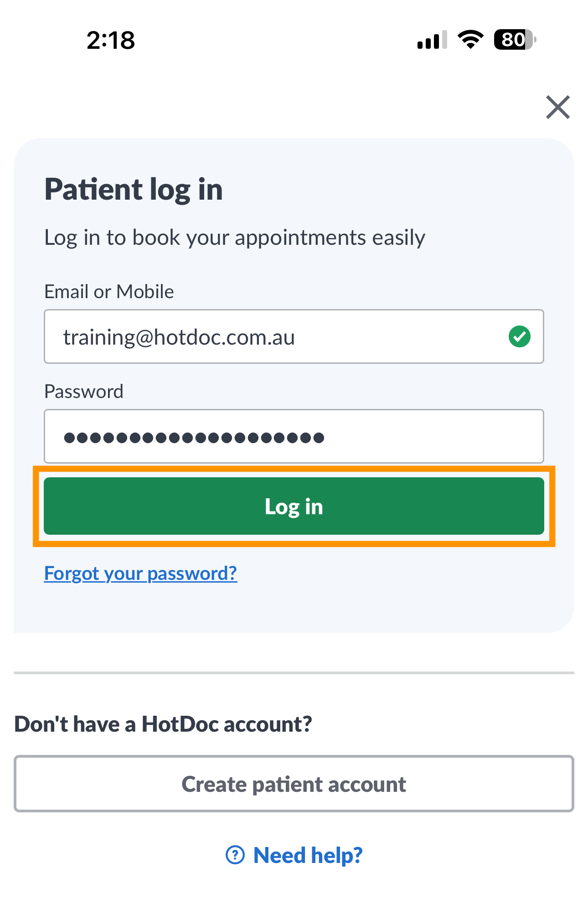Select Create patient account button

point(294,784)
